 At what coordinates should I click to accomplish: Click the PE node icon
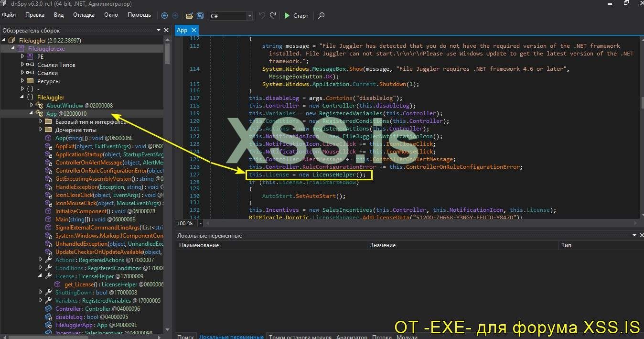point(30,56)
